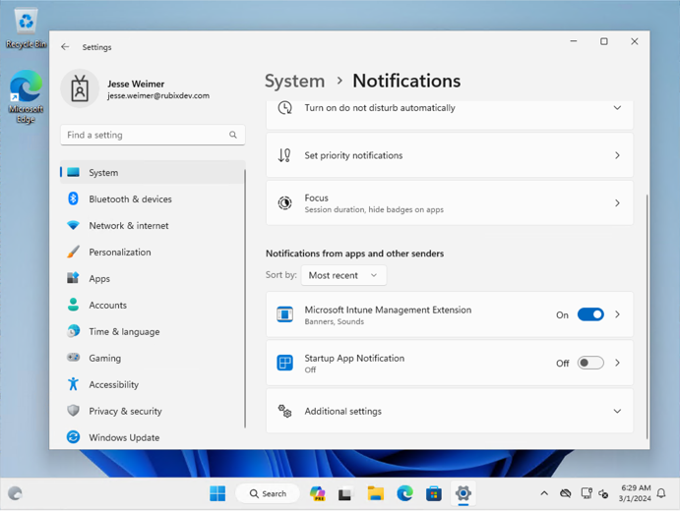Select System in the sidebar
This screenshot has height=513, width=684.
153,173
